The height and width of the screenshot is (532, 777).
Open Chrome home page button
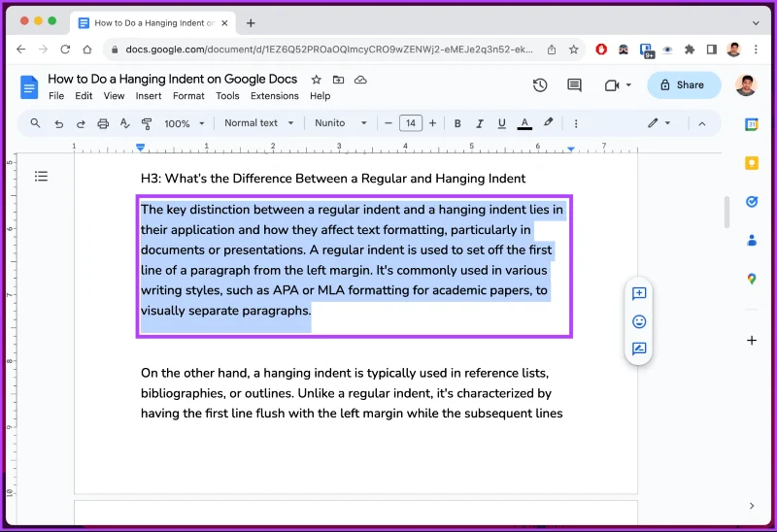[87, 50]
